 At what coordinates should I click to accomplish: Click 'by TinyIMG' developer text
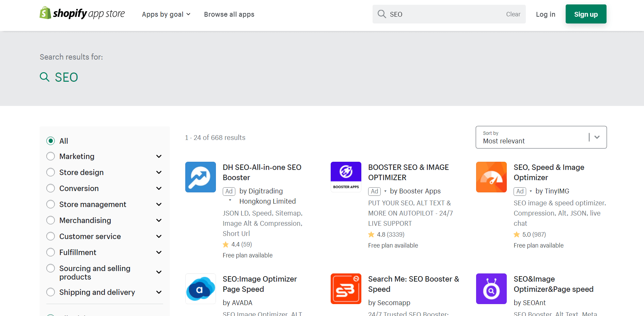click(x=552, y=191)
